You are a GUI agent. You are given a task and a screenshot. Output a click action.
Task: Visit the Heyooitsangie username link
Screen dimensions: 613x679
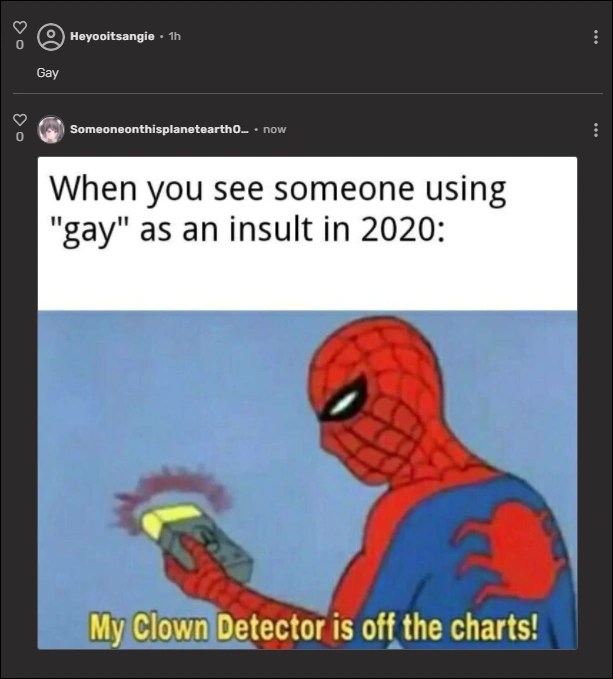112,36
